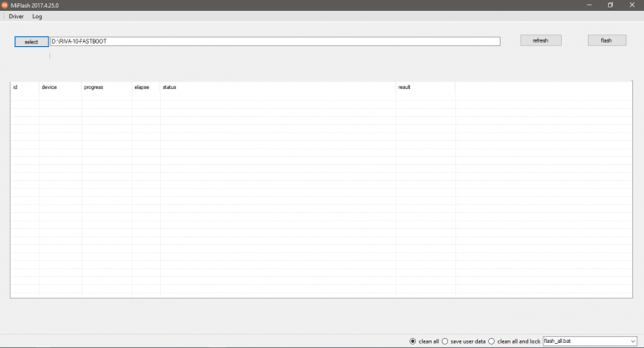Start flashing with the flash button
This screenshot has height=348, width=644.
pos(606,40)
